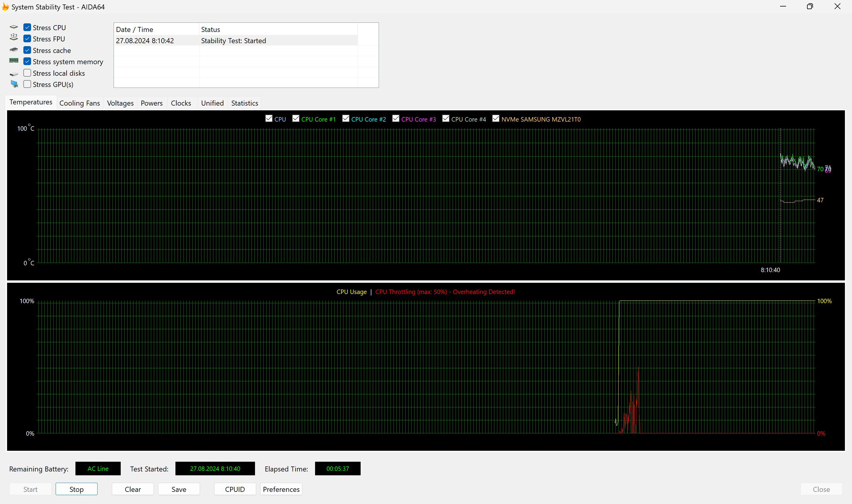This screenshot has height=504, width=852.
Task: Open the Unified tab
Action: pyautogui.click(x=212, y=103)
